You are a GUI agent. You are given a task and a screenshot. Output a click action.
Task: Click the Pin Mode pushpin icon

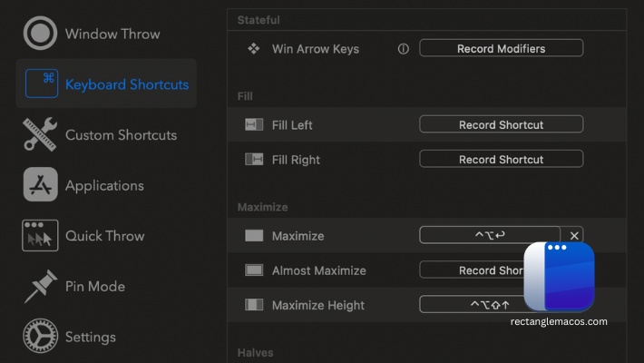pos(40,286)
